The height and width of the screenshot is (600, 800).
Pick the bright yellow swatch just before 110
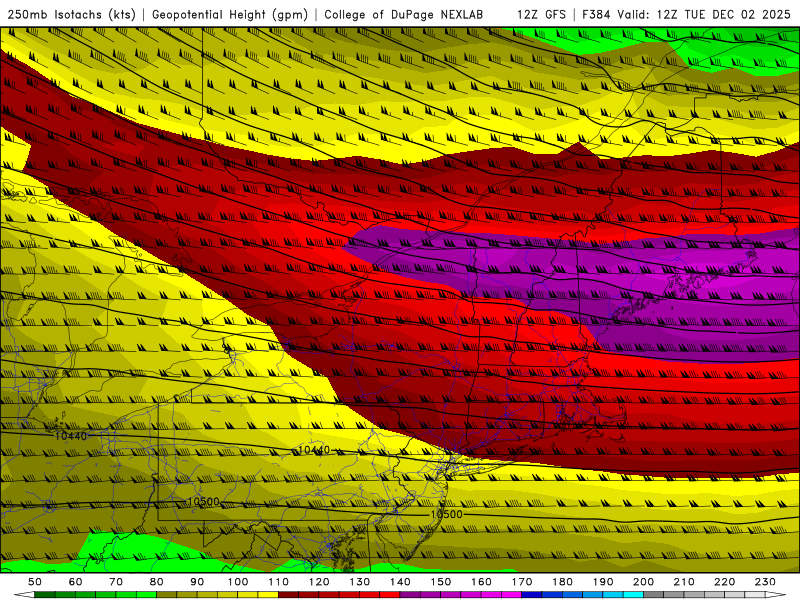tap(268, 595)
